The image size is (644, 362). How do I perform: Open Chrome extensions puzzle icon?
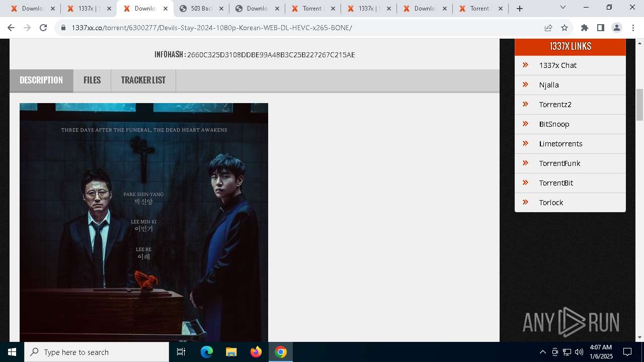[584, 28]
